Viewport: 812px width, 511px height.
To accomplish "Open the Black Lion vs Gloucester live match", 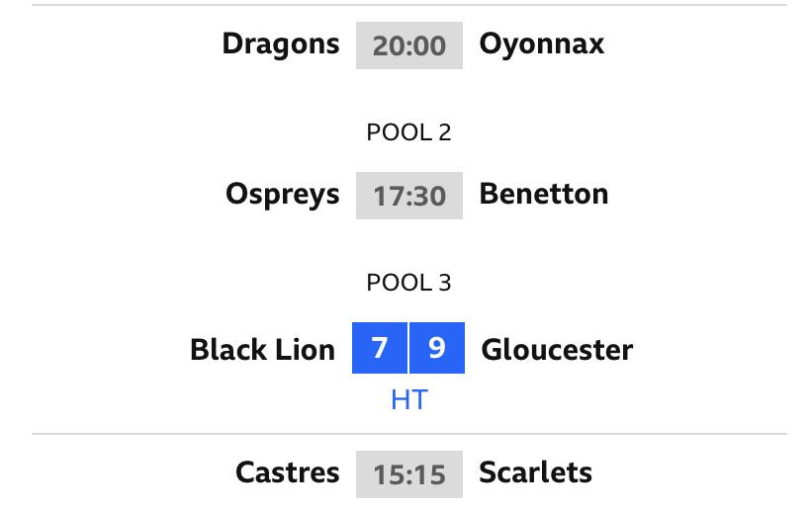I will click(409, 365).
